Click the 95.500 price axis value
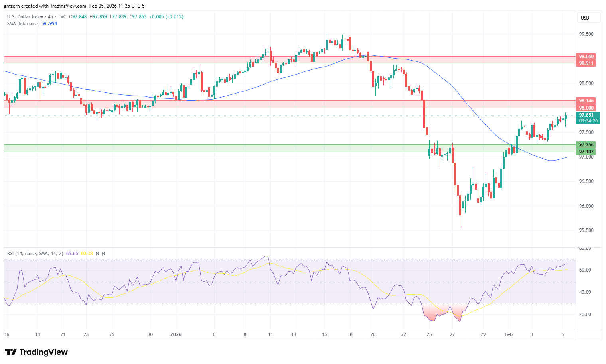 click(586, 230)
